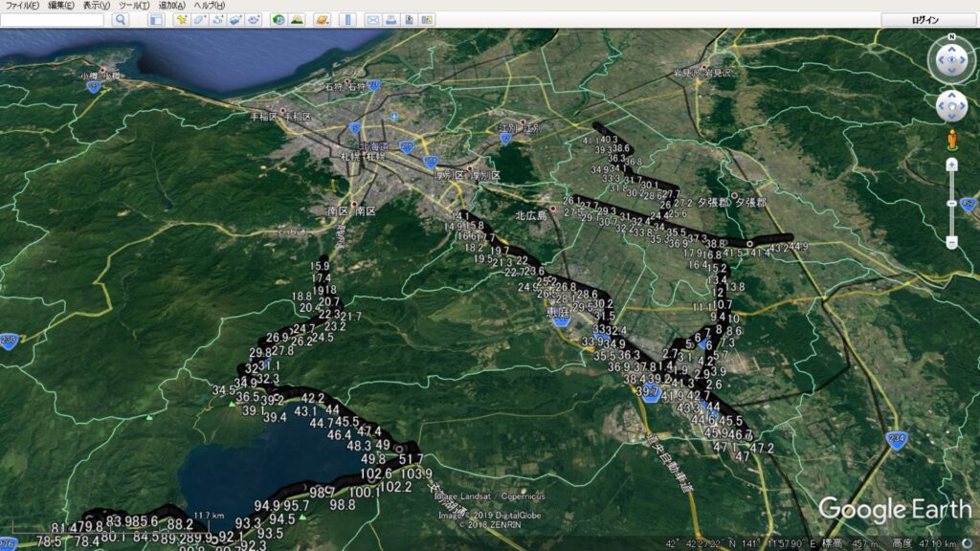Viewport: 980px width, 551px height.
Task: Toggle sunlight across the landscape
Action: click(297, 19)
